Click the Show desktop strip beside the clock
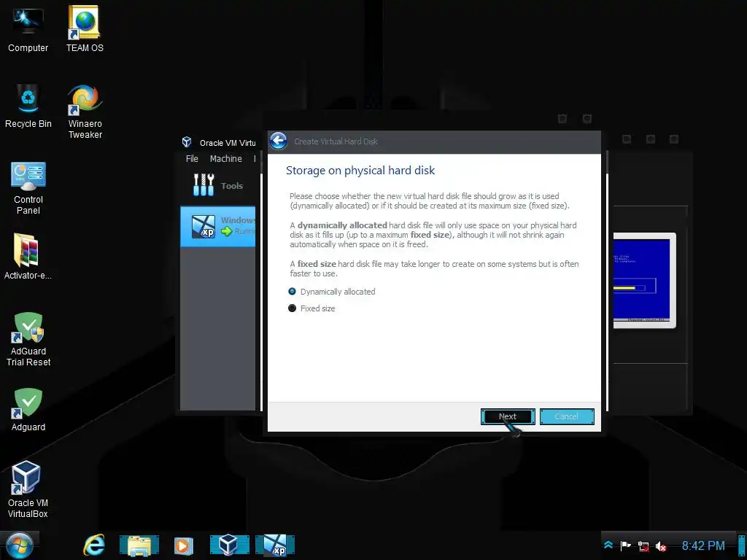Screen dimensions: 747x560 (742, 545)
